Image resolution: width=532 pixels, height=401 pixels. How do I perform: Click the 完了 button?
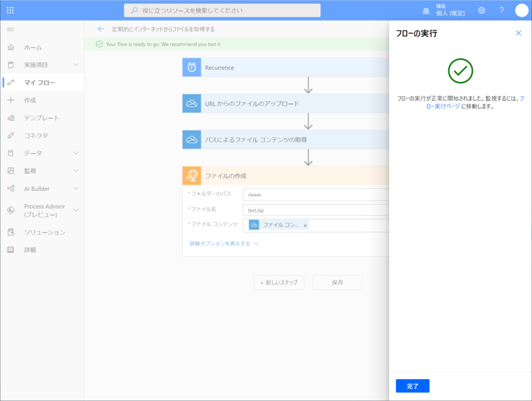412,386
